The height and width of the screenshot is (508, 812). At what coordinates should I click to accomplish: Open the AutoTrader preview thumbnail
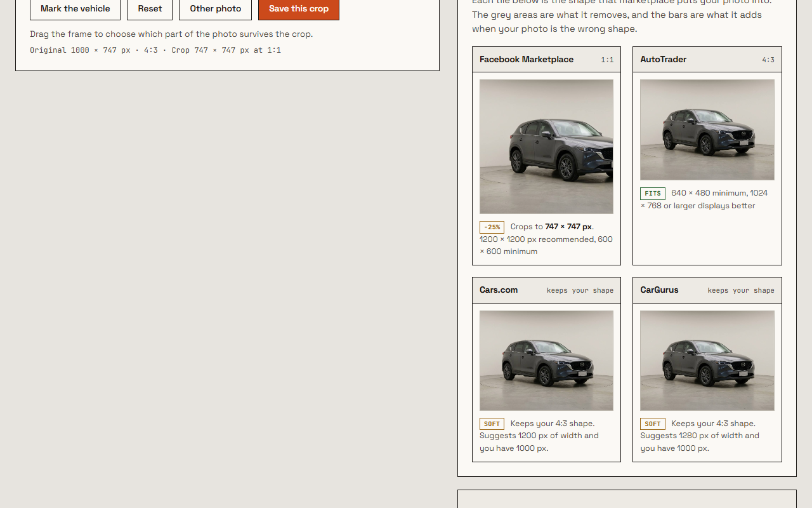[x=707, y=130]
